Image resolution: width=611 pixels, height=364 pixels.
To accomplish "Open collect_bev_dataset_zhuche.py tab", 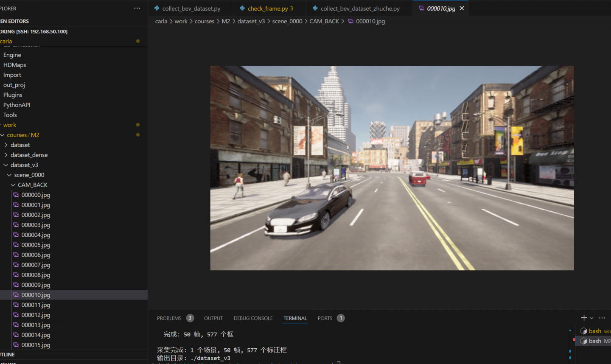I will 359,8.
